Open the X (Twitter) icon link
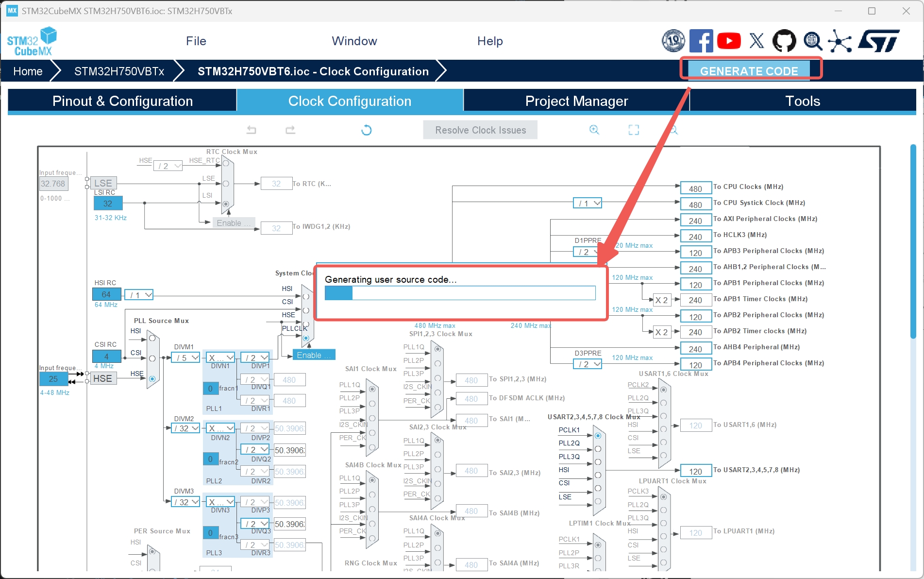Screen dimensions: 924x579 (x=756, y=41)
